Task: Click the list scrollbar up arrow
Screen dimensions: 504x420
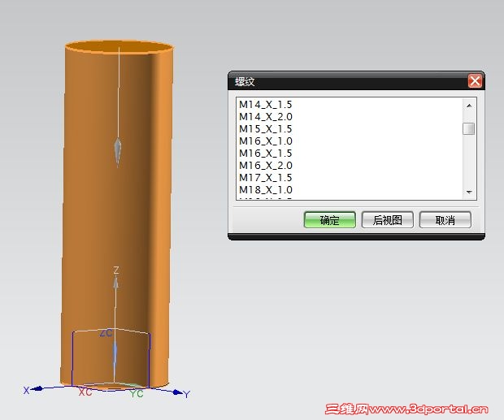Action: click(x=469, y=106)
